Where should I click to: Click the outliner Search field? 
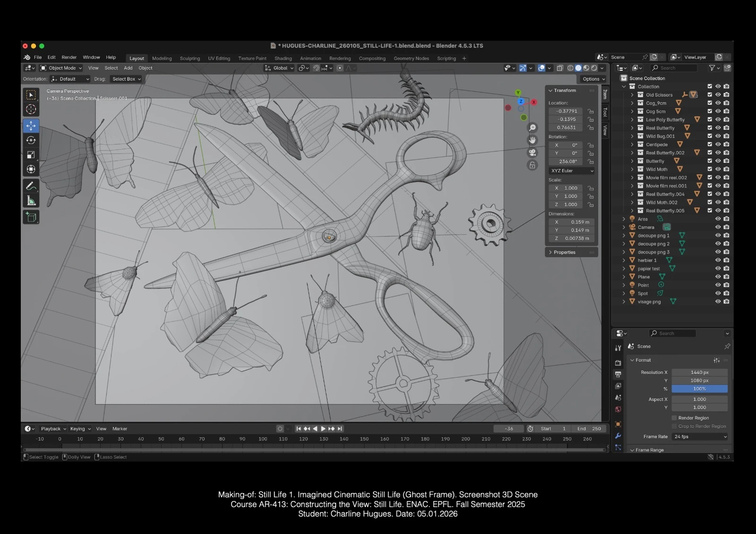coord(674,68)
